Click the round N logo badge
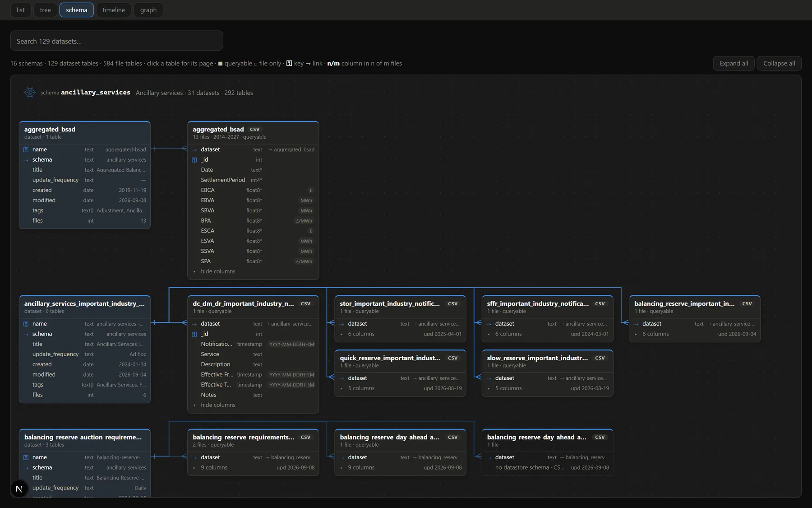Screen dimensions: 812x508 pyautogui.click(x=19, y=489)
